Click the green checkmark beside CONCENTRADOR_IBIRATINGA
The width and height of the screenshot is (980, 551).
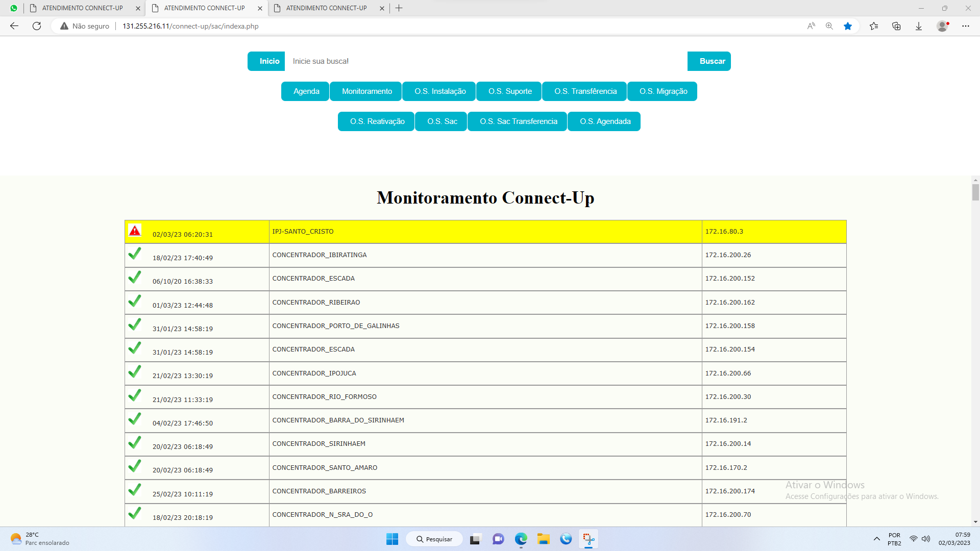coord(135,254)
